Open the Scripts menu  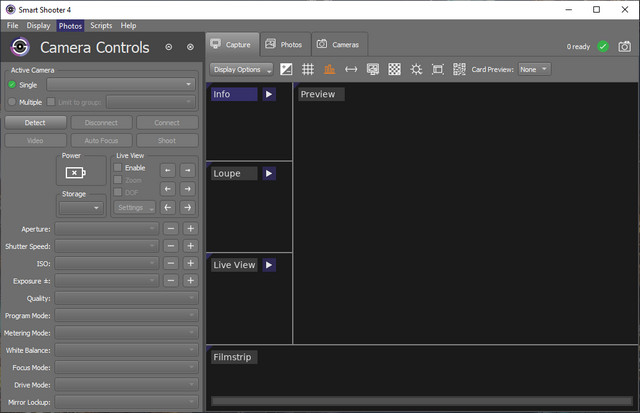[101, 25]
